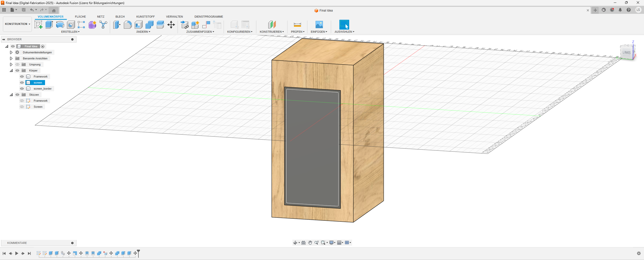Image resolution: width=644 pixels, height=260 pixels.
Task: Select the Pan hand tool in the navigation bar
Action: [310, 243]
